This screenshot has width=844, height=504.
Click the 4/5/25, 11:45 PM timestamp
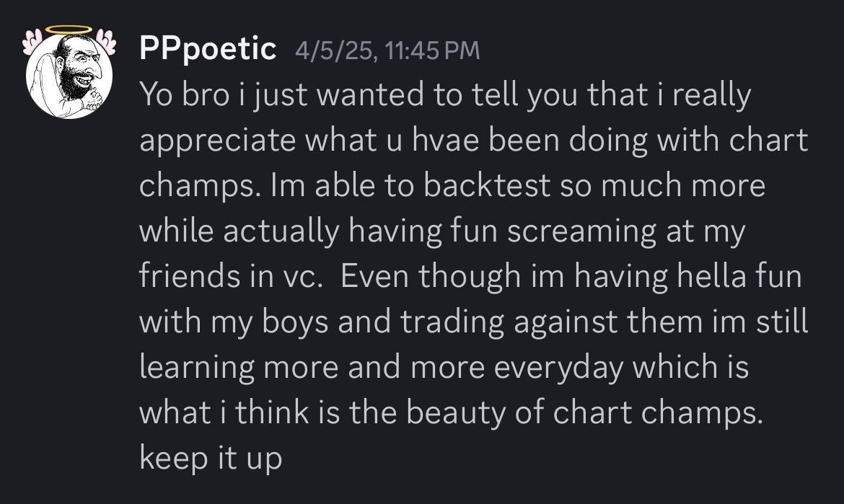point(387,50)
